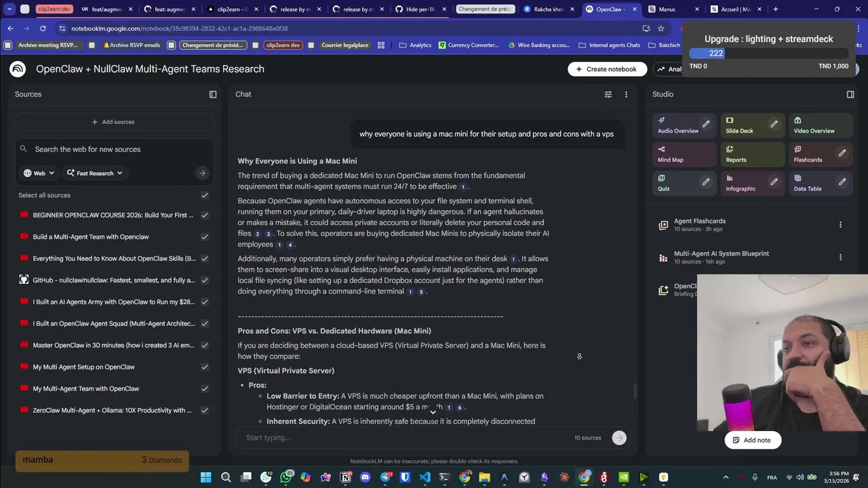Uncheck BEGINNER OPENCLAW COURSE 2026 source

click(x=204, y=215)
